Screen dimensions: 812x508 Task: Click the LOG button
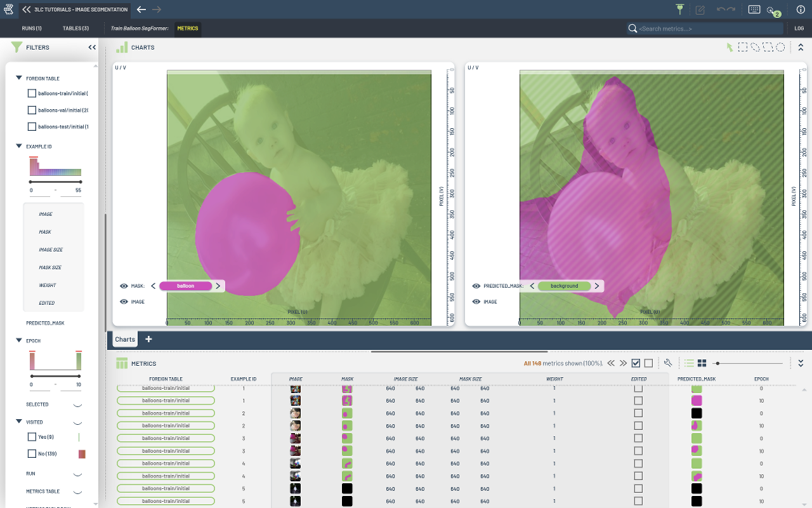[799, 29]
